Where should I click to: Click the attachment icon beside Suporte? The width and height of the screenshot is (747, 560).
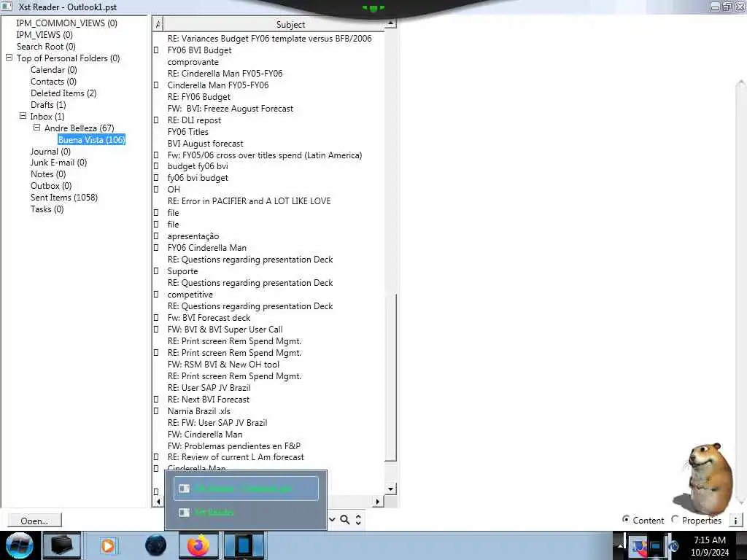156,271
